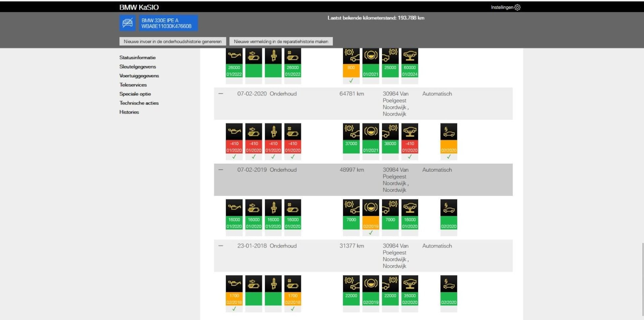The image size is (644, 320).
Task: Click vehicle check lift icon in 07-02-2019 row
Action: [x=410, y=208]
